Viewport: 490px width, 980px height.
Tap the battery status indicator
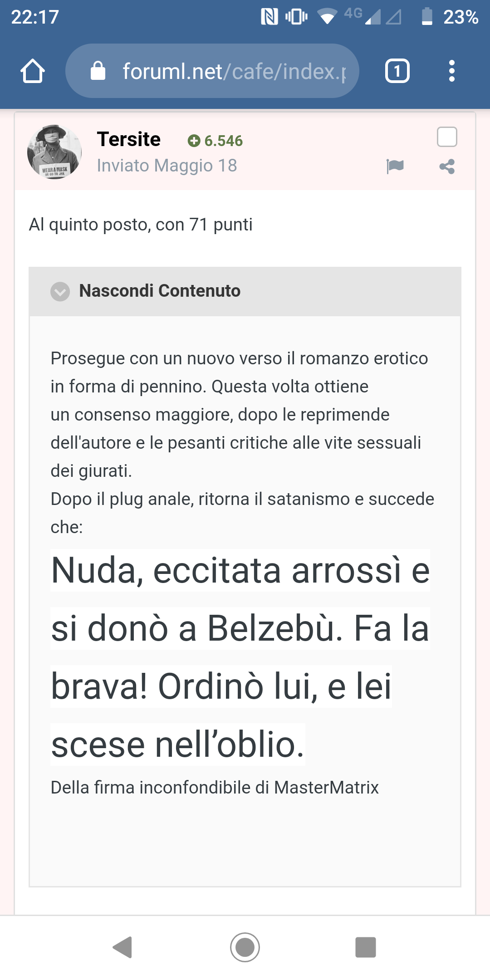point(427,17)
